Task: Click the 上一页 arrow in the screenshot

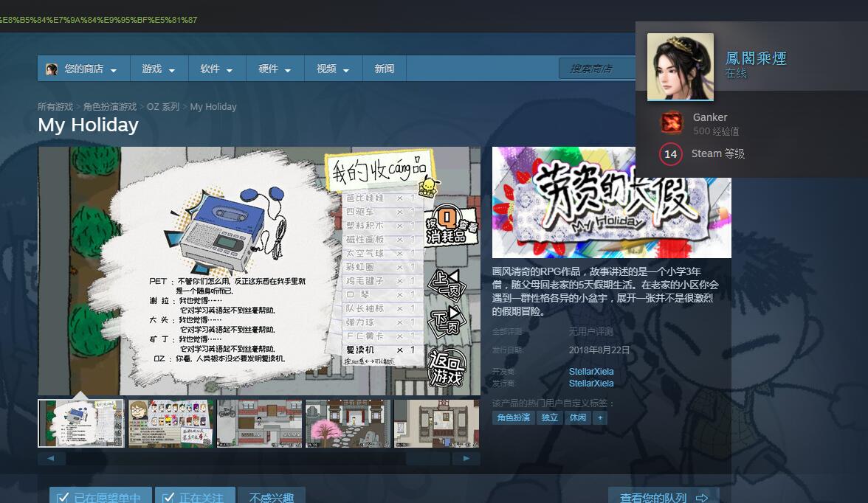Action: [x=447, y=285]
